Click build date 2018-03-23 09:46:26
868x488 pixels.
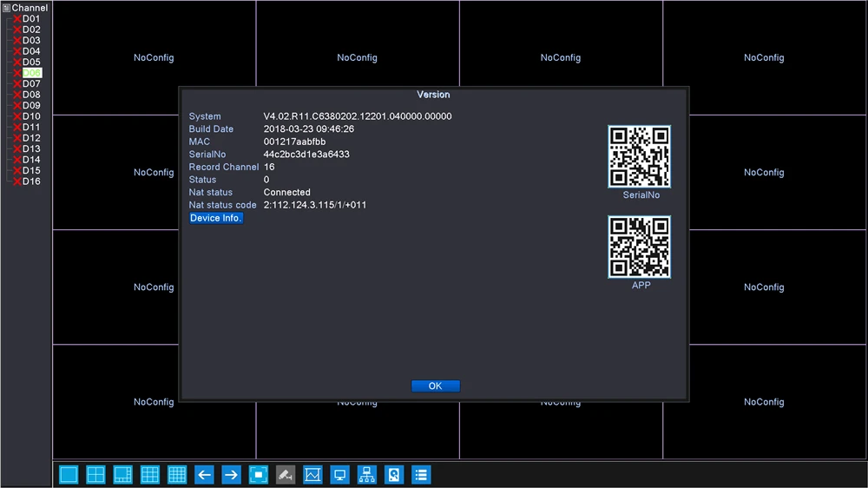pyautogui.click(x=308, y=129)
